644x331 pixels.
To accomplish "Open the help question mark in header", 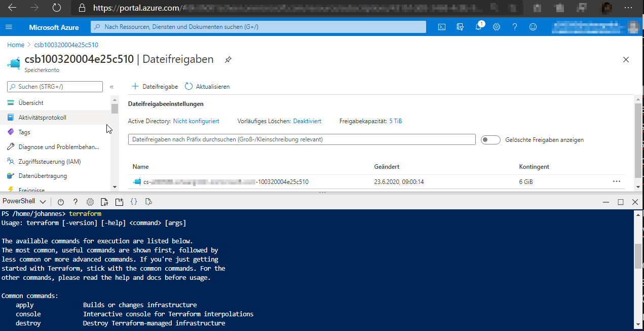I will pyautogui.click(x=515, y=27).
